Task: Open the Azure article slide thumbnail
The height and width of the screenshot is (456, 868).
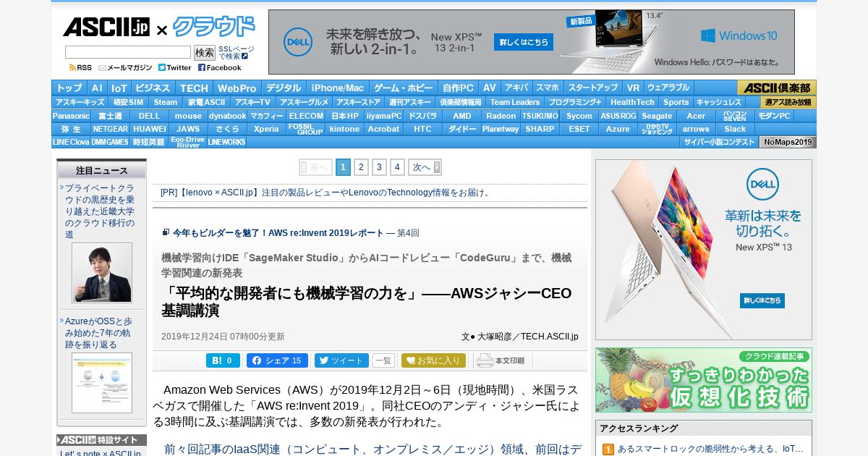Action: [102, 383]
